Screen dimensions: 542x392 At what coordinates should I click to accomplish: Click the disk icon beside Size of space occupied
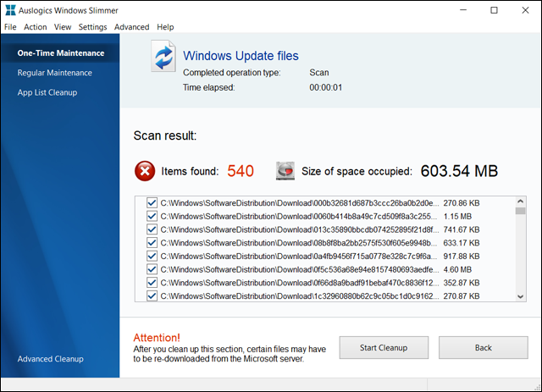point(285,171)
